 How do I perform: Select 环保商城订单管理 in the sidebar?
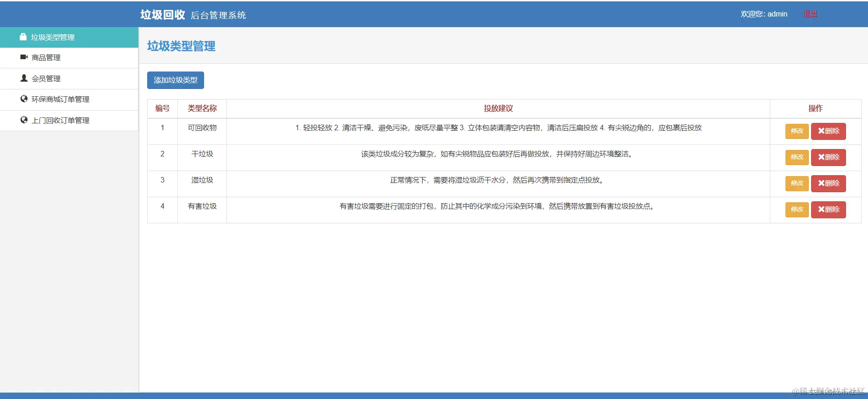pyautogui.click(x=69, y=100)
